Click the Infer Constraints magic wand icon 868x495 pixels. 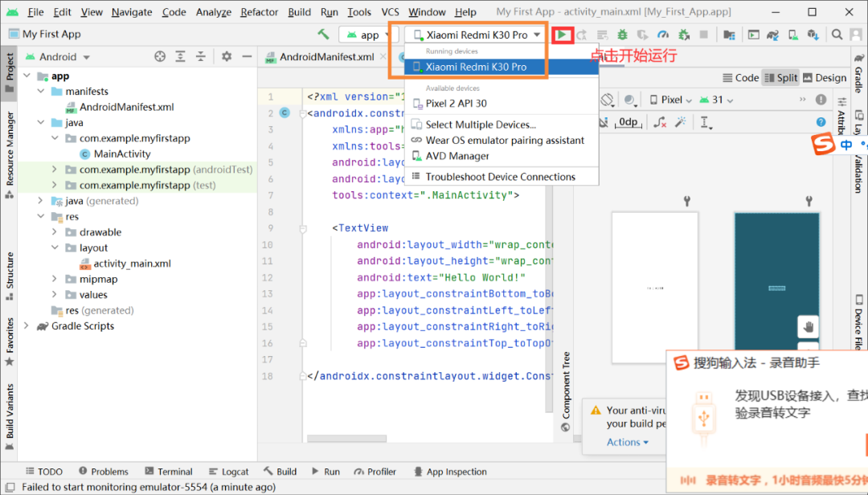pos(681,122)
